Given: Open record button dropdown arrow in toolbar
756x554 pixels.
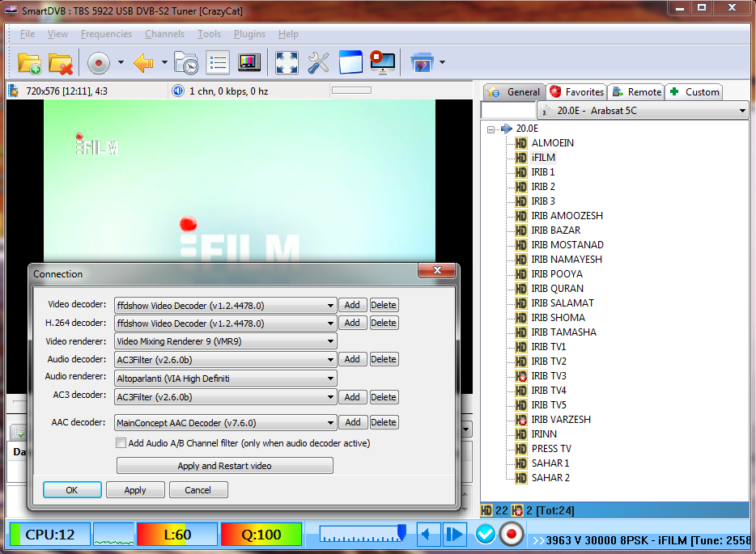Looking at the screenshot, I should click(x=121, y=62).
